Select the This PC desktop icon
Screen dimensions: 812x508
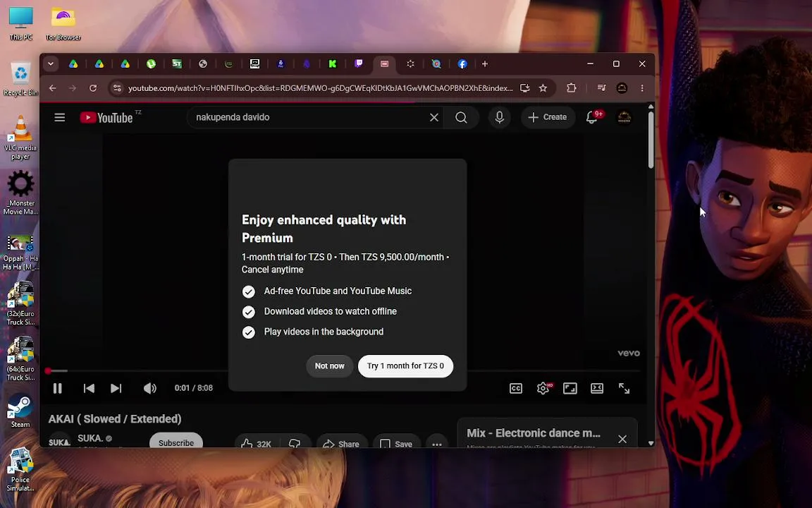(x=20, y=24)
